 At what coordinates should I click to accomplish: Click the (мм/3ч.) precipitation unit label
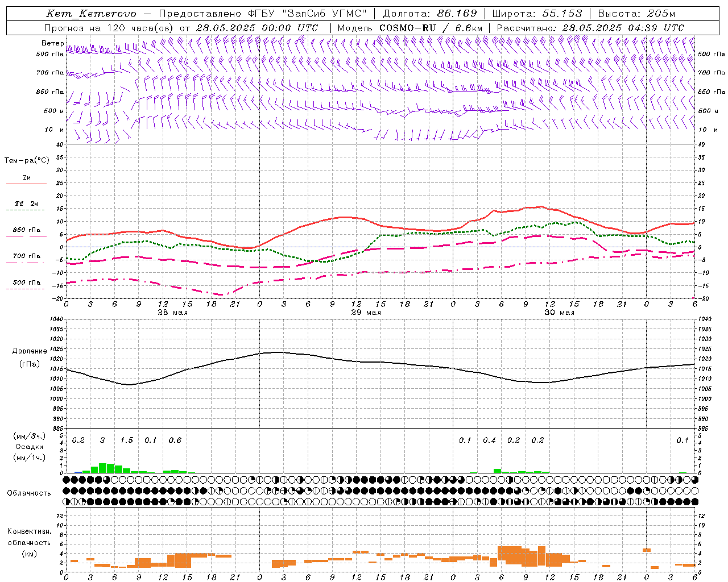(x=29, y=436)
